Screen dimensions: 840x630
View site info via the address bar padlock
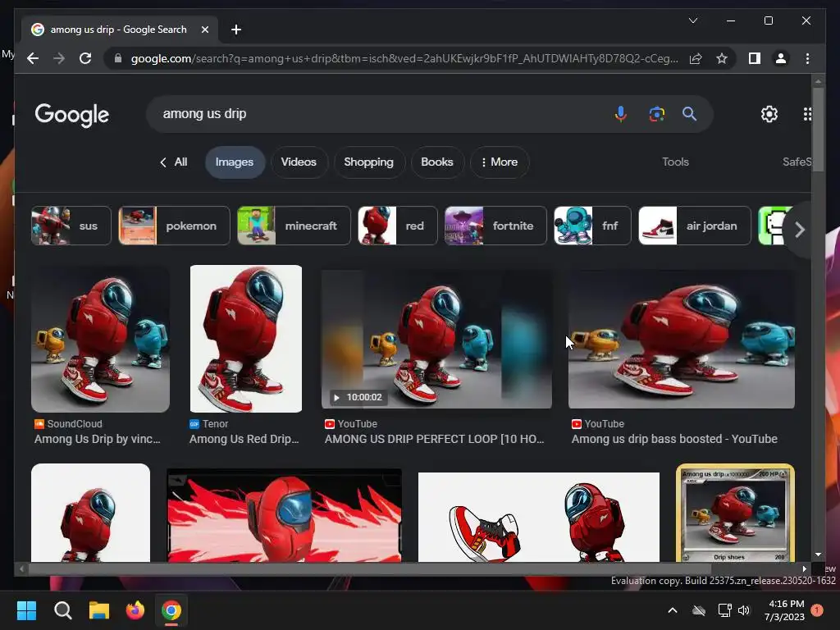coord(118,58)
